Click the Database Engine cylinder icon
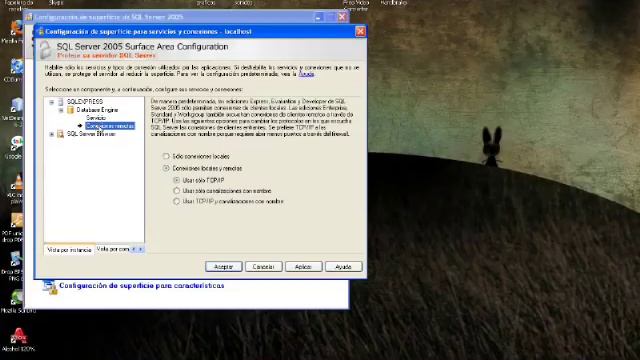 70,110
